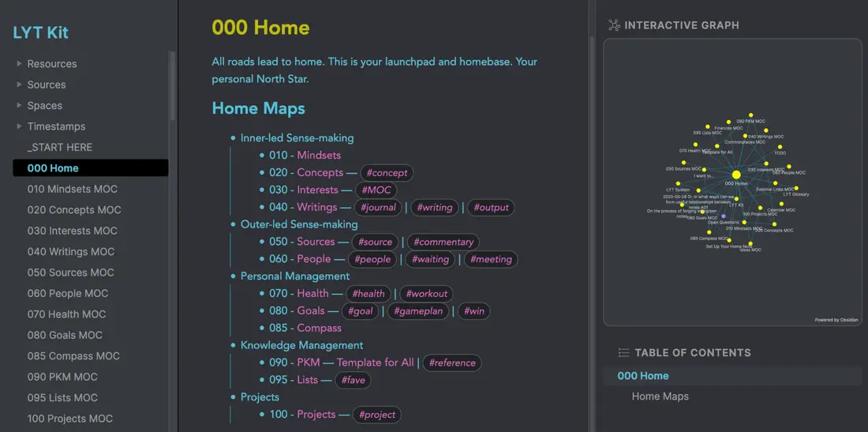
Task: Select the large 000 Home graph node
Action: 736,175
